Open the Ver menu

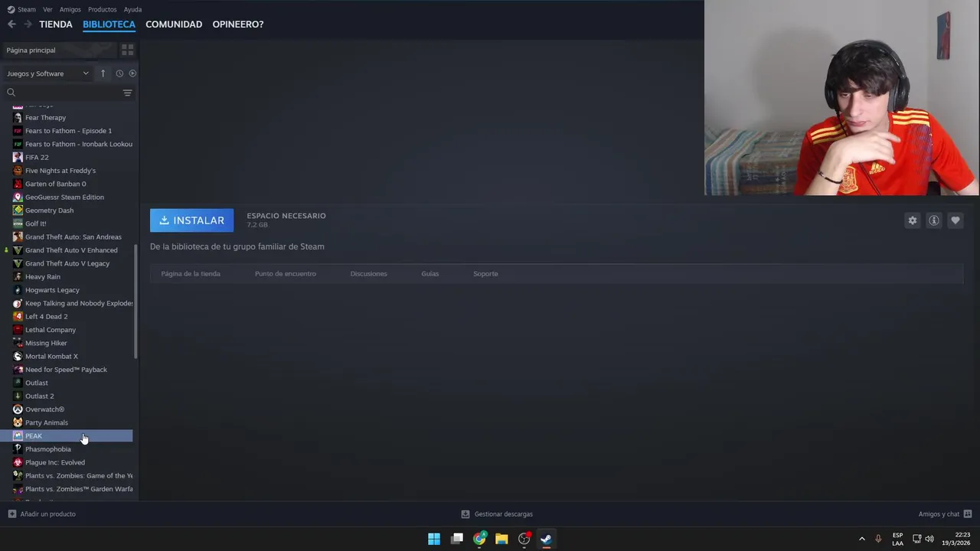click(x=47, y=9)
